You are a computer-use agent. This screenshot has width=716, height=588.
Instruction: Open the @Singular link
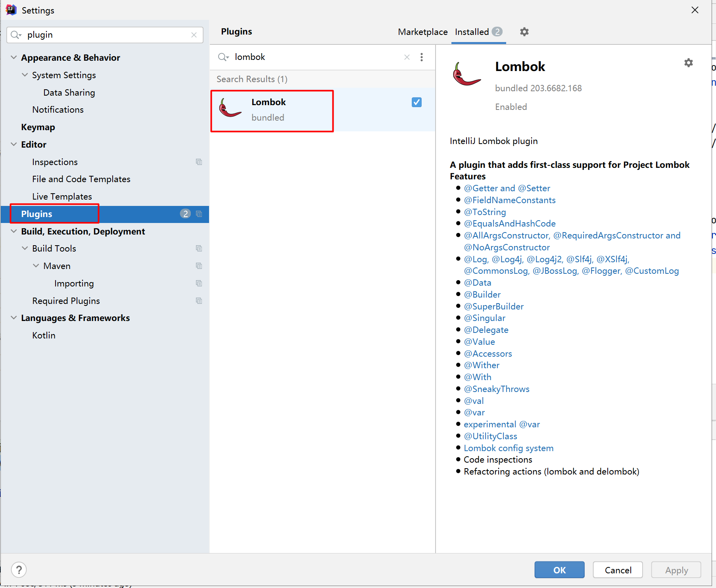(x=485, y=318)
